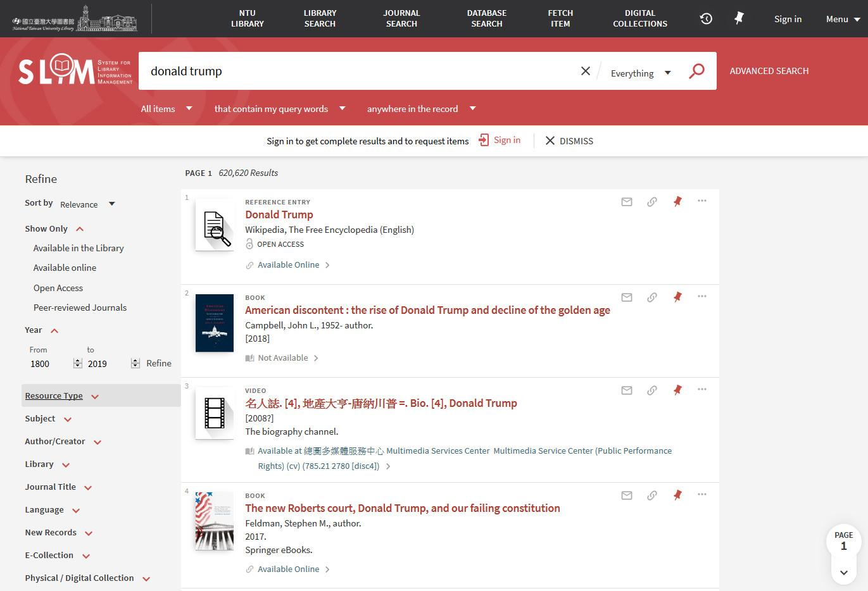Go to next page with down chevron
Image resolution: width=868 pixels, height=591 pixels.
pyautogui.click(x=844, y=573)
